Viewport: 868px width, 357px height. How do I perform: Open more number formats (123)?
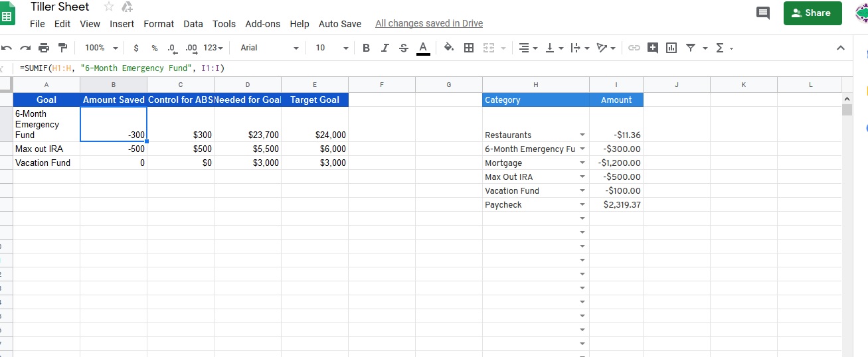[x=213, y=48]
